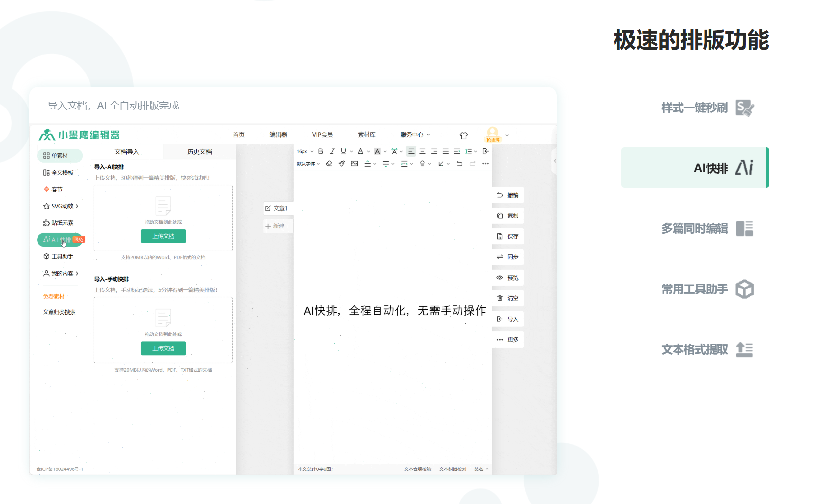The width and height of the screenshot is (830, 504).
Task: Open the 工具助手 cube item in sidebar
Action: (59, 256)
